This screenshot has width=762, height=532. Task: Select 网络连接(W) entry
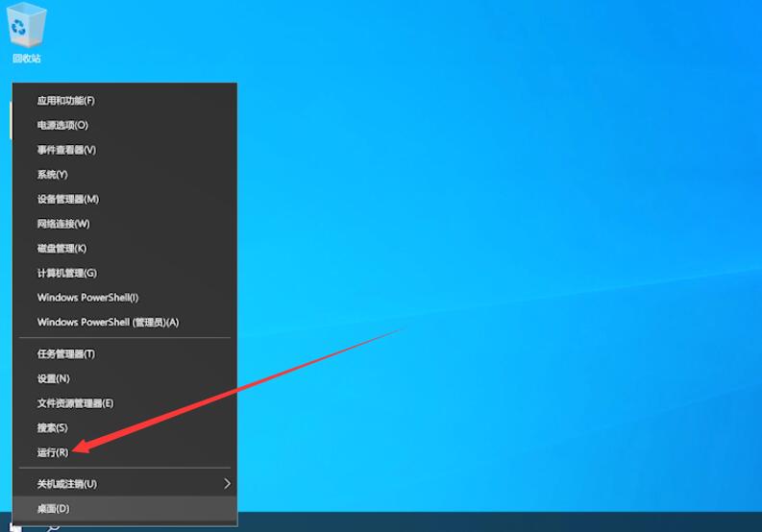tap(125, 224)
